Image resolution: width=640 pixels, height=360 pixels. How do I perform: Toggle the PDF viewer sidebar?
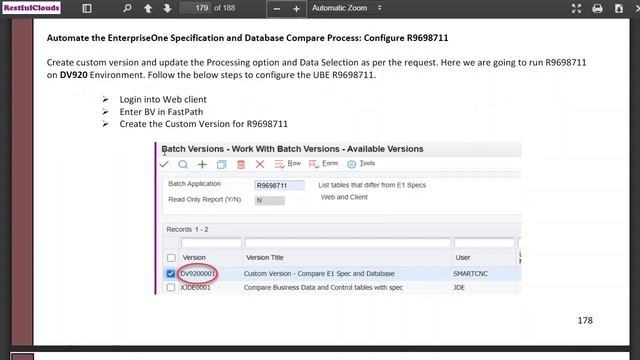87,8
